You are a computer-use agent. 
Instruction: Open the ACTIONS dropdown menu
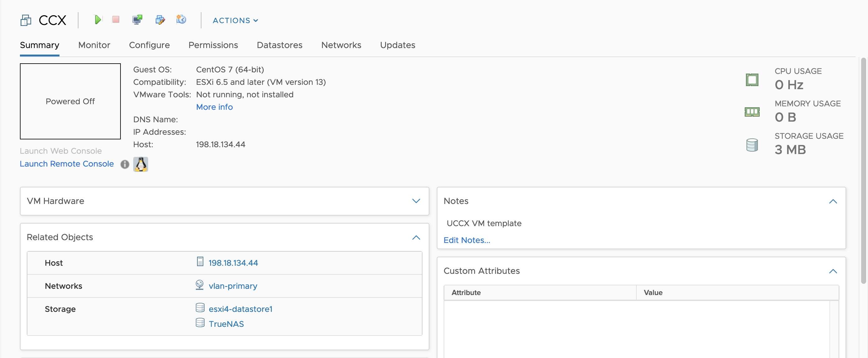pyautogui.click(x=235, y=21)
